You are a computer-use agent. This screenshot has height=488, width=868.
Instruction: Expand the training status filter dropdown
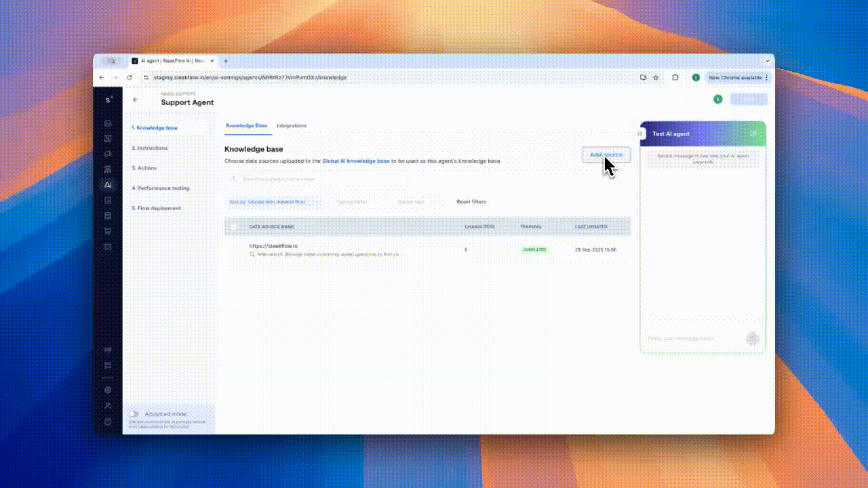353,201
